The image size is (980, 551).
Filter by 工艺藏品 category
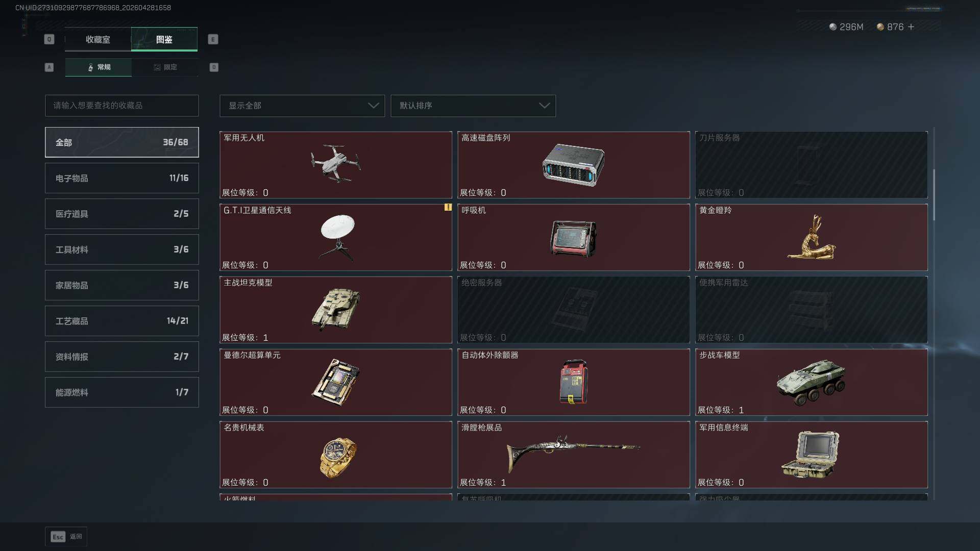tap(122, 321)
